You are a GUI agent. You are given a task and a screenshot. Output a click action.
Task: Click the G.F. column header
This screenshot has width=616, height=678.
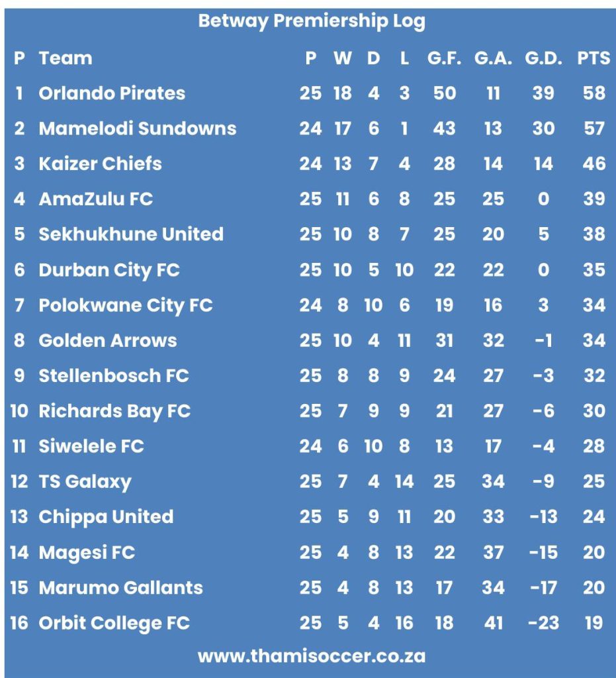tap(444, 58)
